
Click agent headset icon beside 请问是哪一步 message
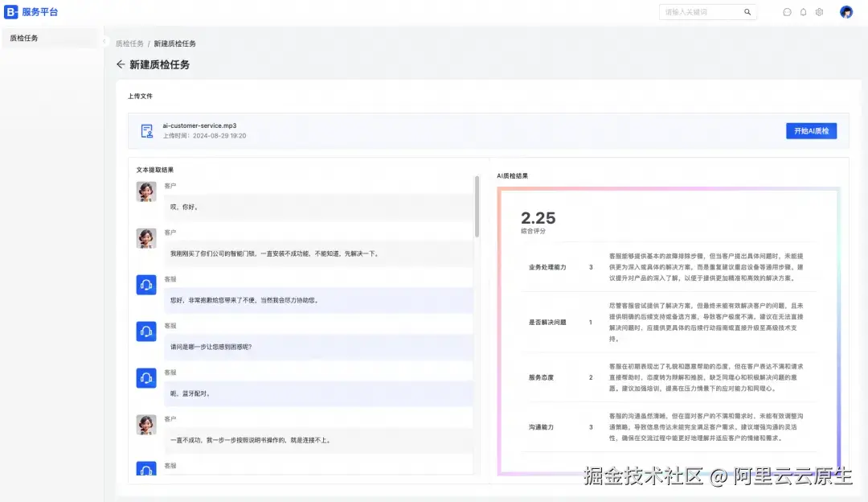point(146,331)
